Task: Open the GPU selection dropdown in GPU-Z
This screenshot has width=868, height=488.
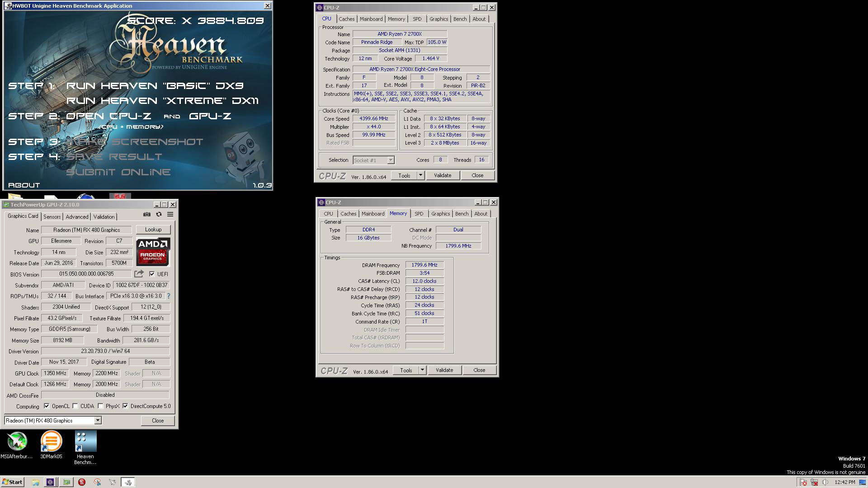Action: pyautogui.click(x=98, y=421)
